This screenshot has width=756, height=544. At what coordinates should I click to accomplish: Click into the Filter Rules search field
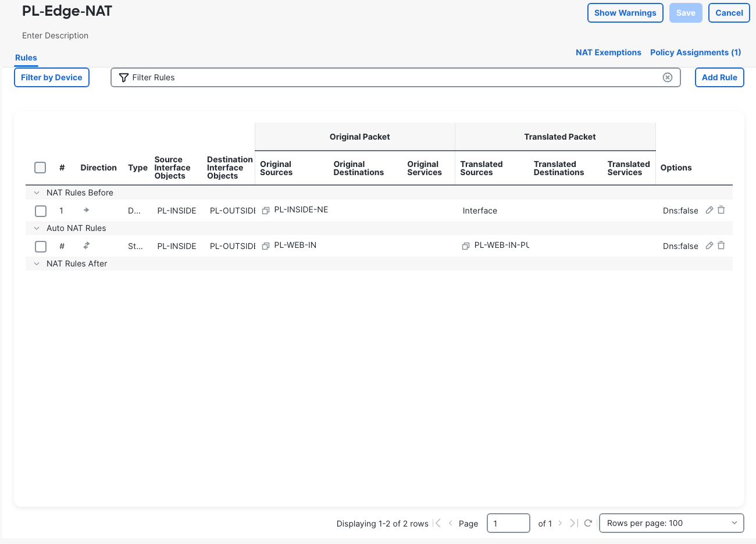tap(395, 77)
